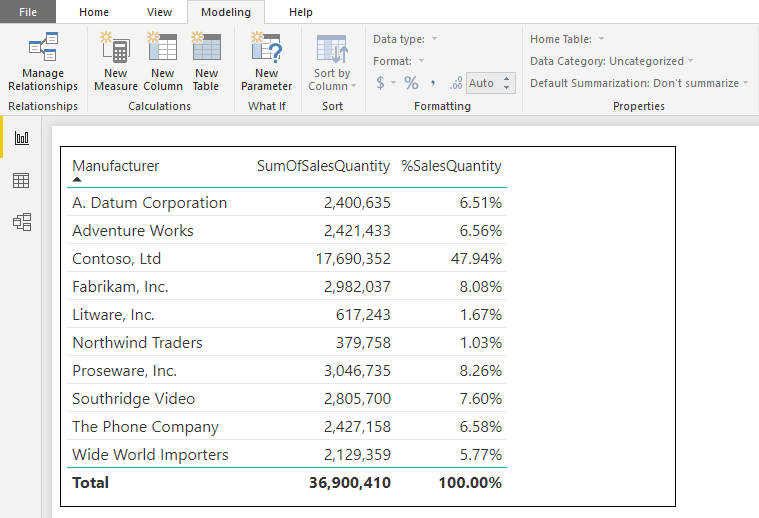Click the Total row label
Image resolution: width=759 pixels, height=518 pixels.
click(91, 483)
